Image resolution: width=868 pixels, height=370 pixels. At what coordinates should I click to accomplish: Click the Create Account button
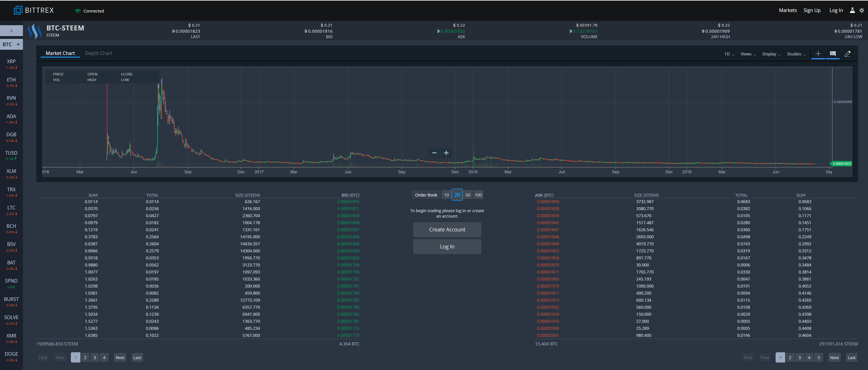click(x=447, y=229)
